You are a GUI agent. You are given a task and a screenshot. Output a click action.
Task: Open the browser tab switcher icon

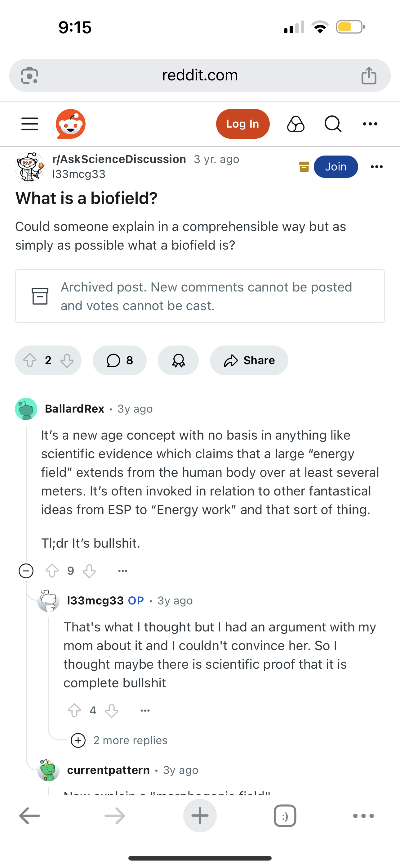point(285,816)
